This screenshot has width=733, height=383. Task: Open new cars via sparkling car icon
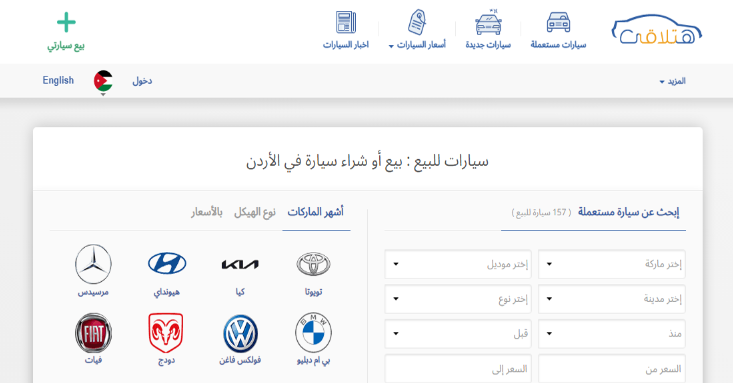click(x=488, y=22)
